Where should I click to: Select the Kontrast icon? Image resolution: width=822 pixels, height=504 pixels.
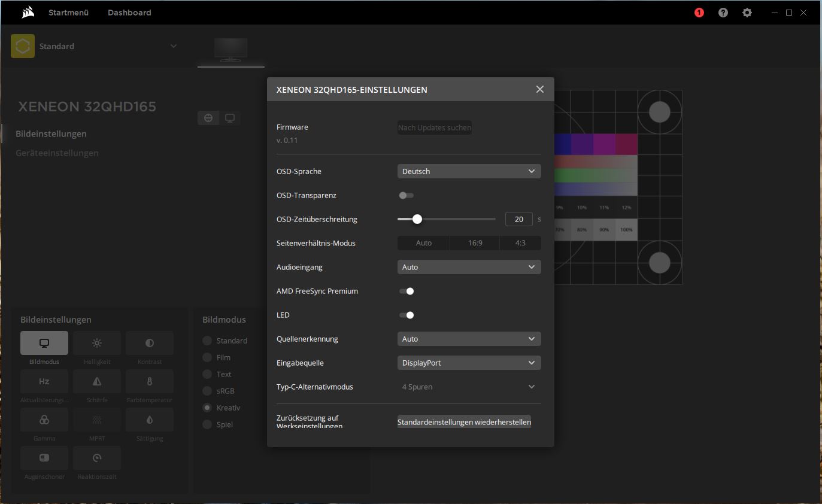150,343
